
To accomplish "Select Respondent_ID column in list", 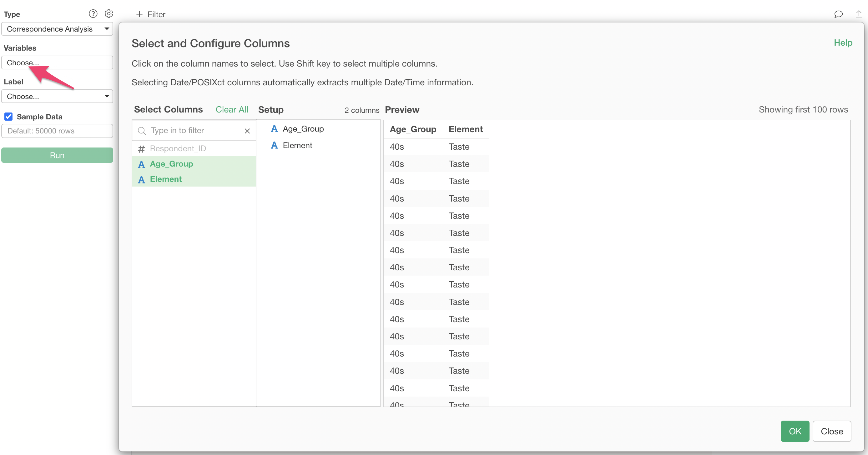I will (178, 148).
